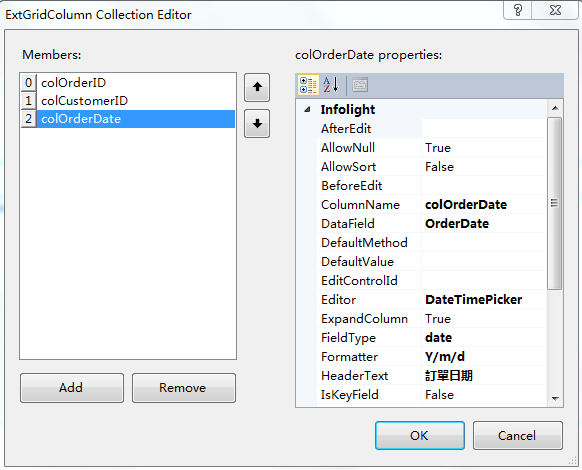Viewport: 582px width, 470px height.
Task: Switch property grid to Categorized view
Action: click(x=308, y=85)
